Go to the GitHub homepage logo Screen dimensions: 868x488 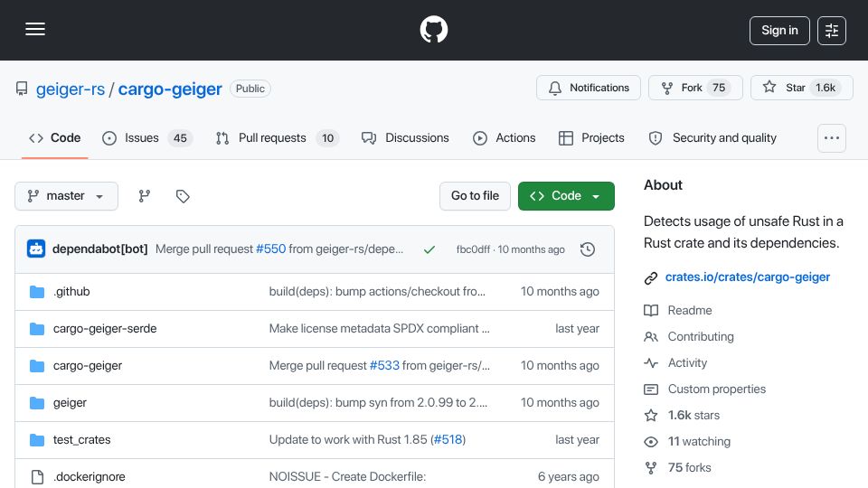point(433,30)
